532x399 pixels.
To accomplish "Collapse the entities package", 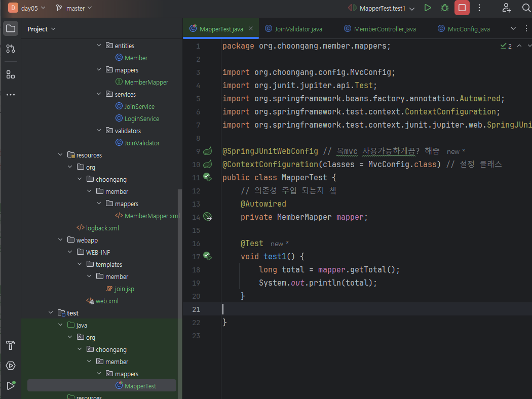I will pos(99,45).
